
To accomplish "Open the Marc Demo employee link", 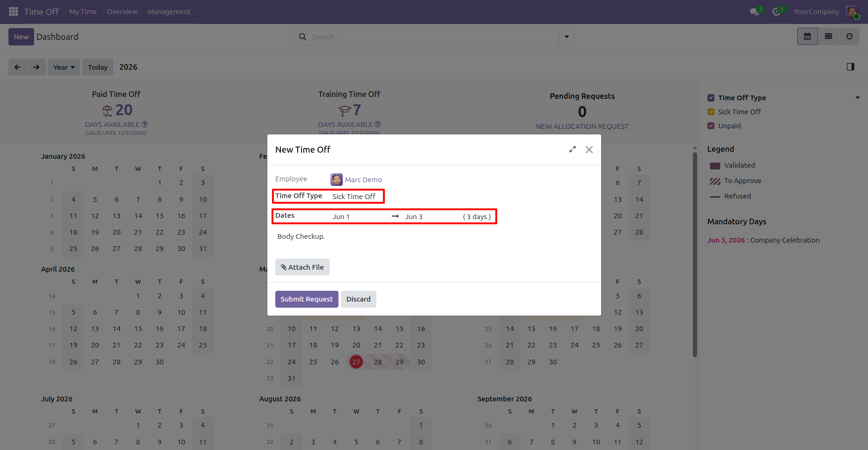I will [x=363, y=180].
